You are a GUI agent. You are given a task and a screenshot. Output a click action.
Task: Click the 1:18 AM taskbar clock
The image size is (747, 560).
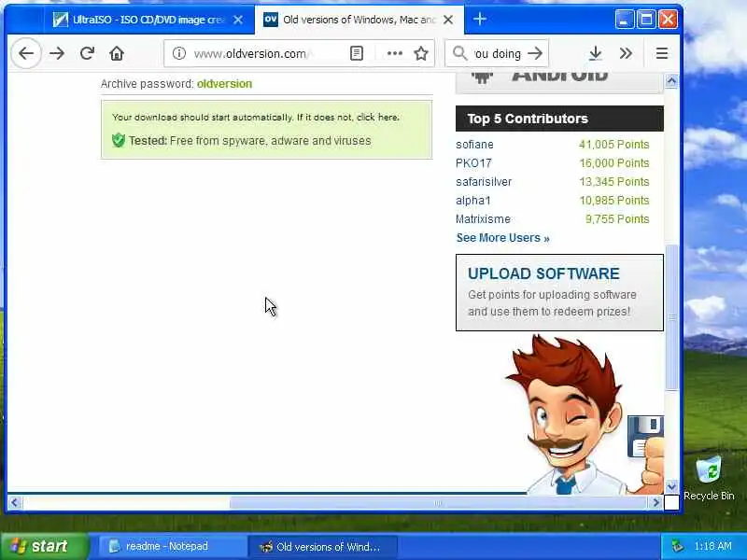coord(712,546)
